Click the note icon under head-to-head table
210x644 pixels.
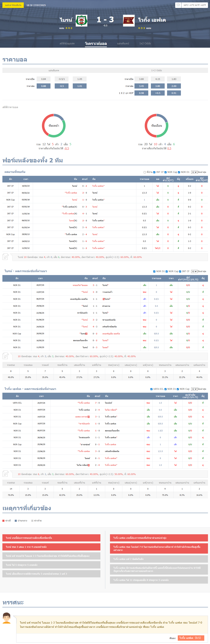[6, 257]
